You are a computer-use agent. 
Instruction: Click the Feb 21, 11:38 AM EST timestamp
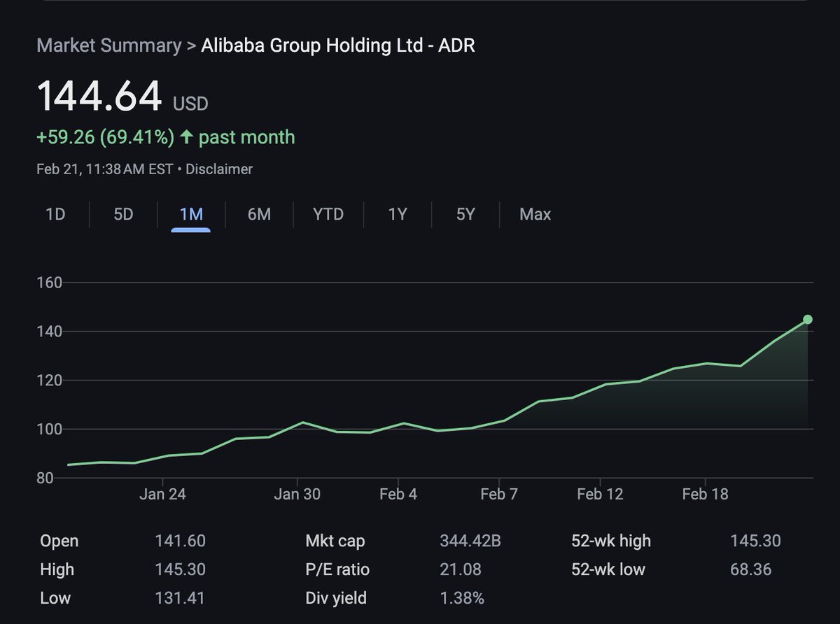coord(104,169)
